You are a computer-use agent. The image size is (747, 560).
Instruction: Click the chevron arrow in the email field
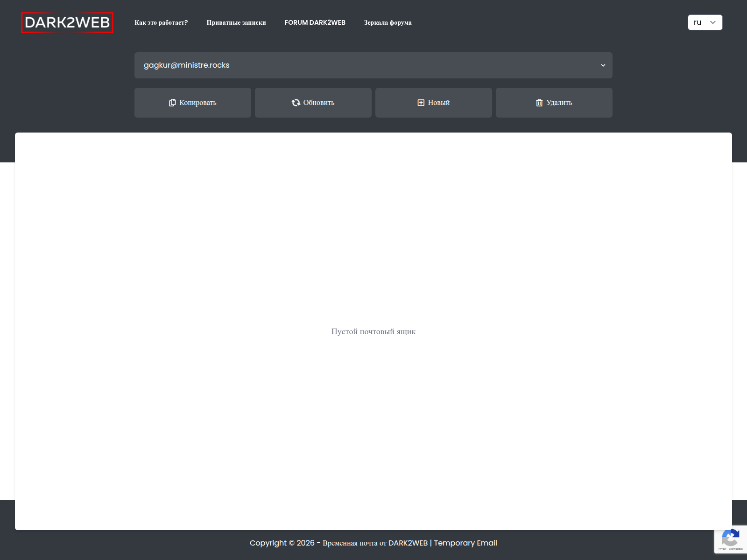603,65
